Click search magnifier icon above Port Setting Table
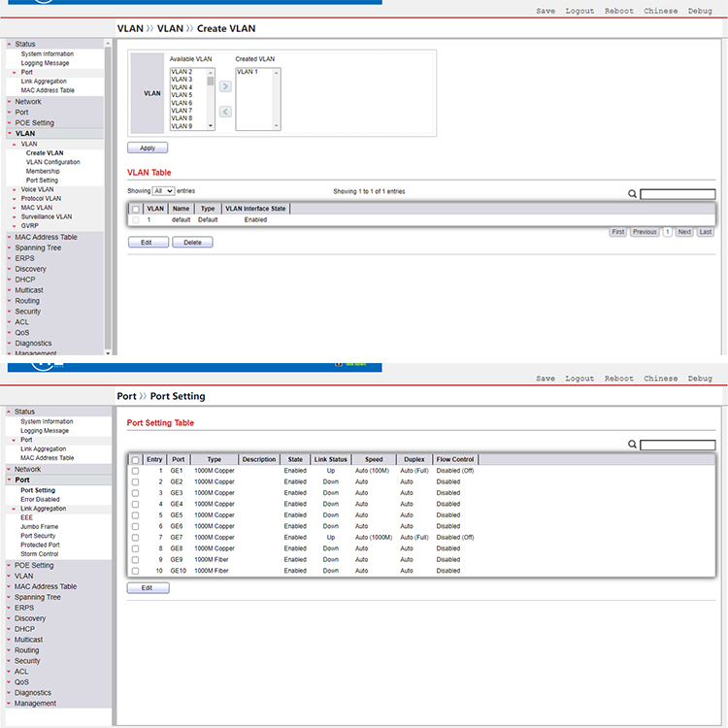Screen dimensions: 728x728 pyautogui.click(x=633, y=445)
